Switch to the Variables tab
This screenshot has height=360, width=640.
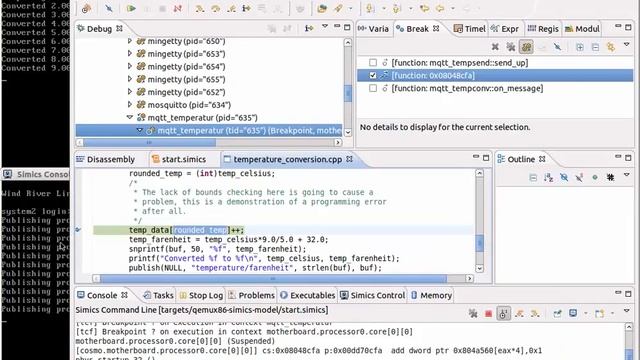click(373, 29)
